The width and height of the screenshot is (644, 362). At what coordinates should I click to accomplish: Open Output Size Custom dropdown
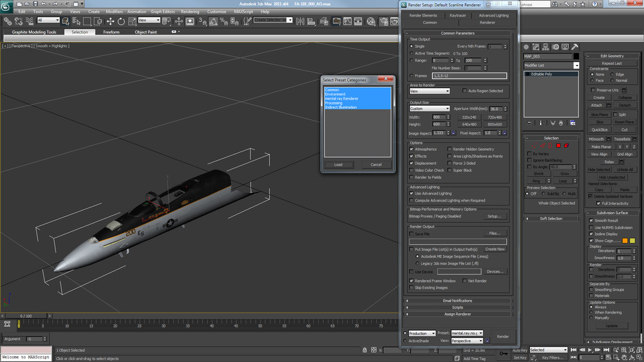click(x=430, y=109)
